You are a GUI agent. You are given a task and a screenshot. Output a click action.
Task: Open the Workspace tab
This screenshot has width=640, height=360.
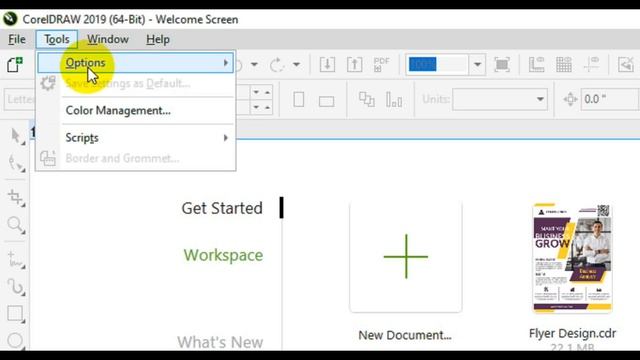click(x=223, y=256)
